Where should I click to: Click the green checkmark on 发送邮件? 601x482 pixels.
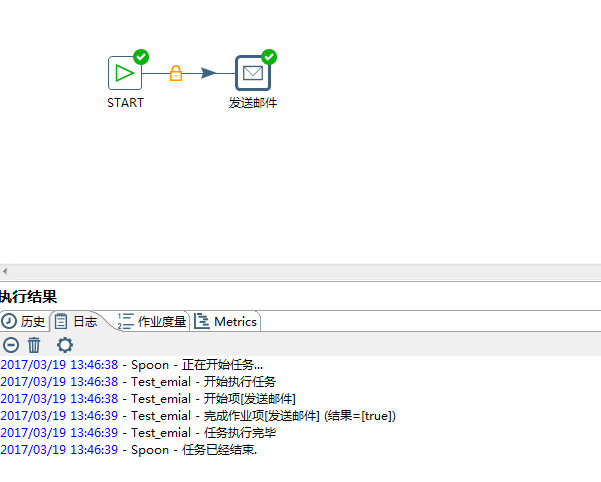269,57
